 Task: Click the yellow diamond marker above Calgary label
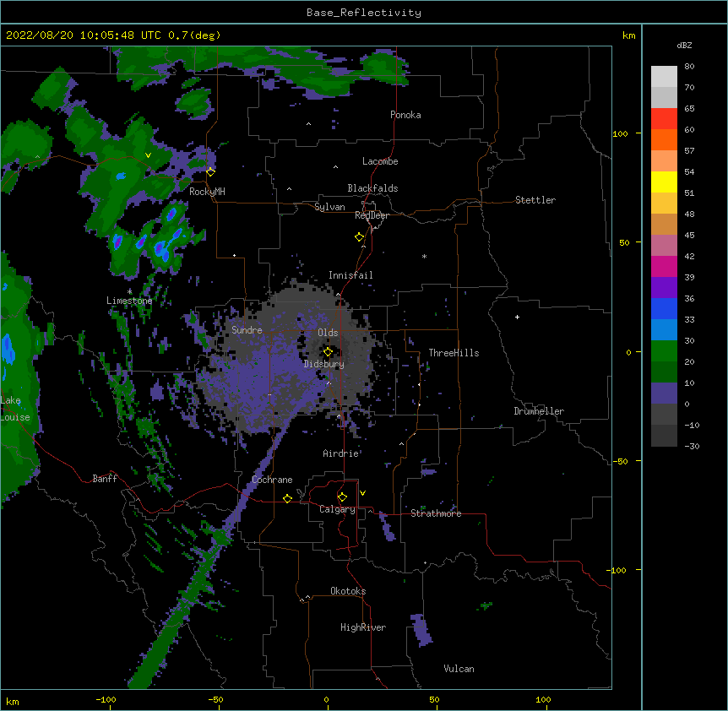point(342,497)
